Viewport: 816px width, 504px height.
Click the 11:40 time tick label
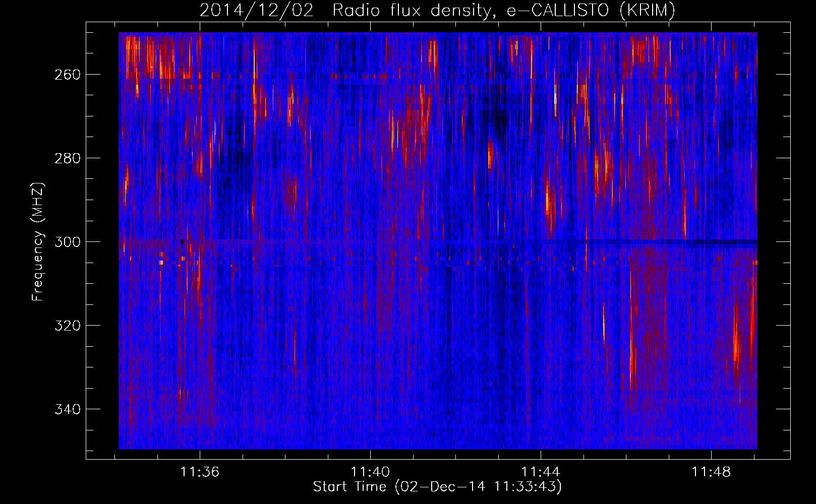(371, 472)
